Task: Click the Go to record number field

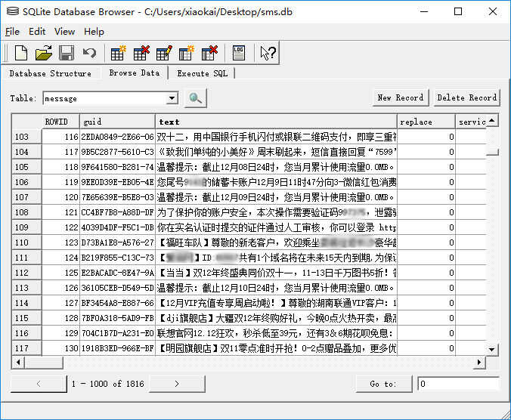Action: click(x=458, y=384)
